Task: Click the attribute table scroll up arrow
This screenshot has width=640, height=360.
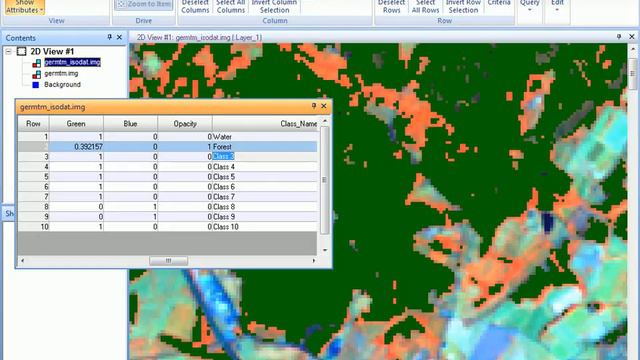Action: pos(325,121)
